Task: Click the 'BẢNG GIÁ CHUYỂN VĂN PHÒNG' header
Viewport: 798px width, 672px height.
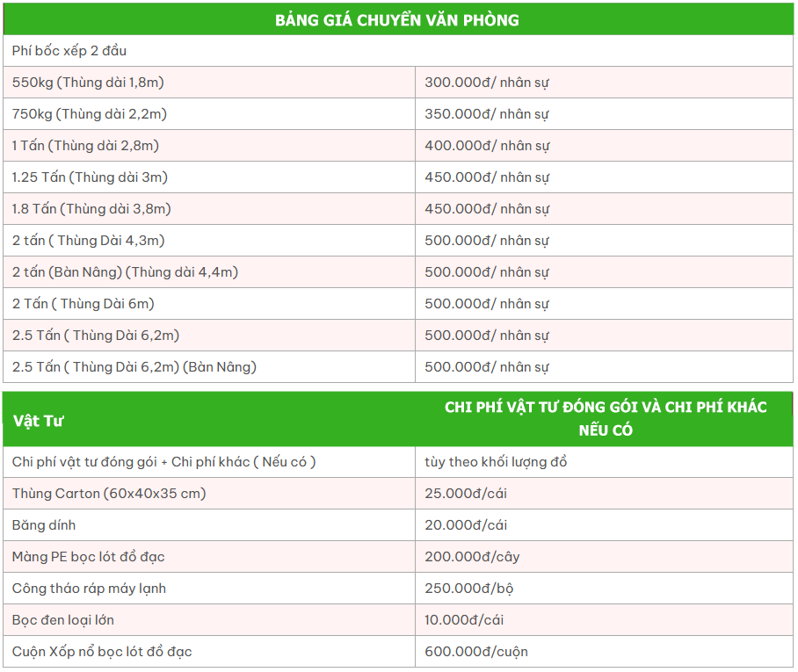Action: [x=397, y=19]
